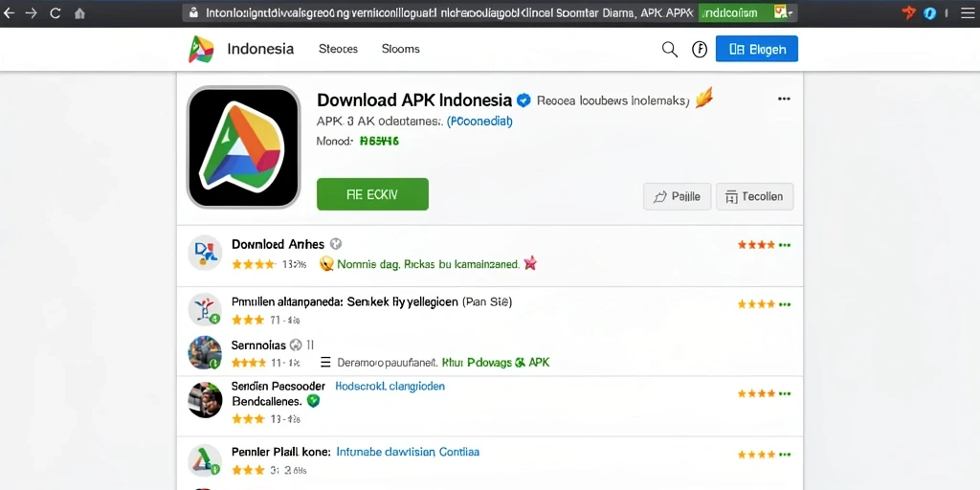
Task: Click the circled F icon in header
Action: [x=700, y=50]
